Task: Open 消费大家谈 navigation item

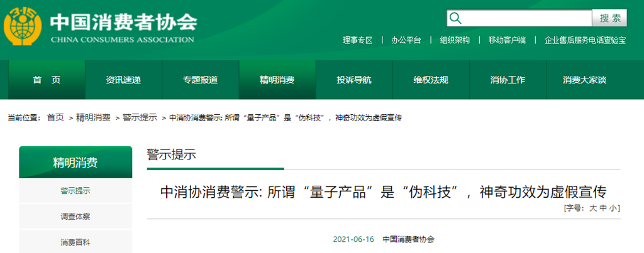Action: point(584,80)
